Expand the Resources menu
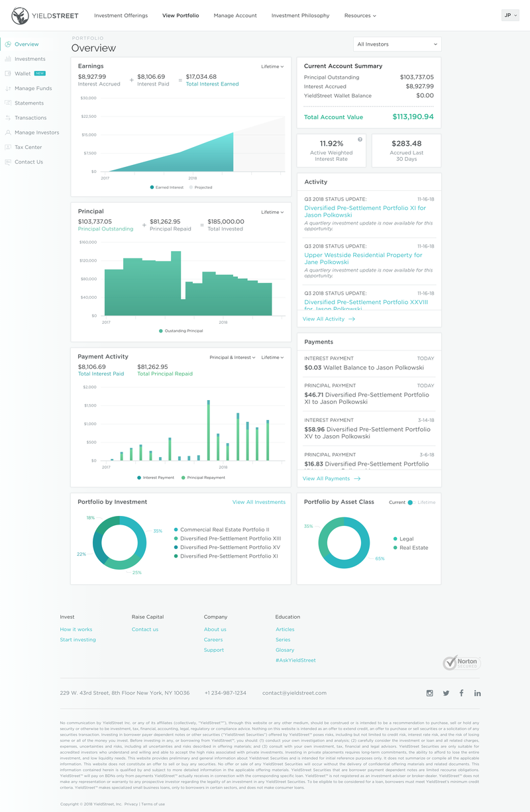This screenshot has width=530, height=812. (x=360, y=15)
